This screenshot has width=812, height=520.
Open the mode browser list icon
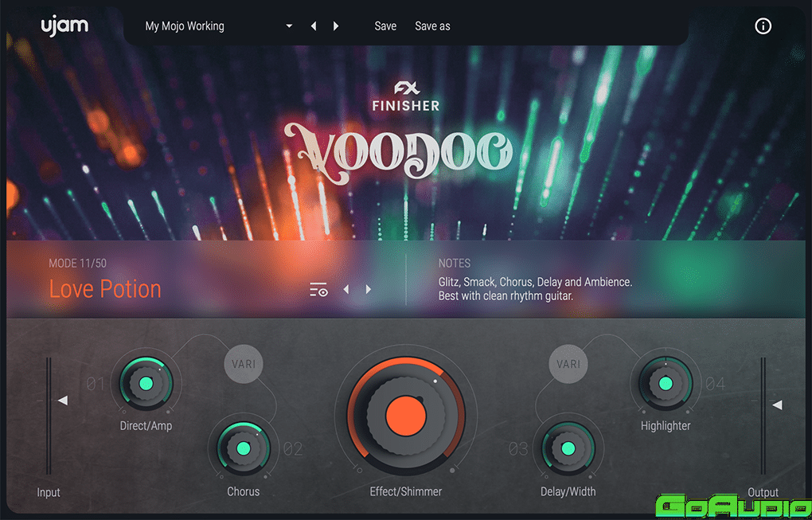coord(318,290)
